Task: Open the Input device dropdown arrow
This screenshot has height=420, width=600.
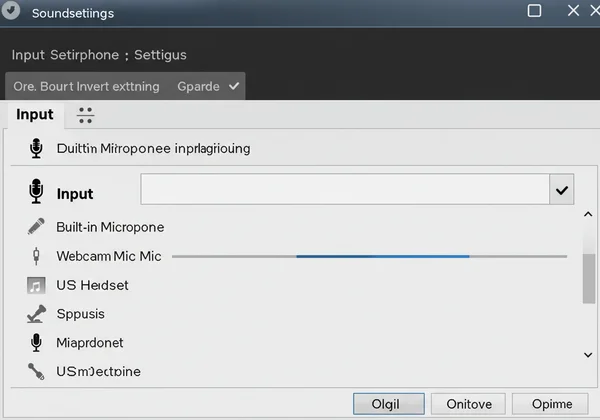Action: click(561, 190)
